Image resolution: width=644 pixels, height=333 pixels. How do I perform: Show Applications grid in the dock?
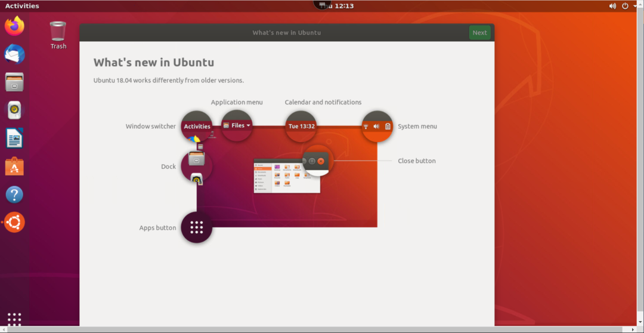click(14, 319)
